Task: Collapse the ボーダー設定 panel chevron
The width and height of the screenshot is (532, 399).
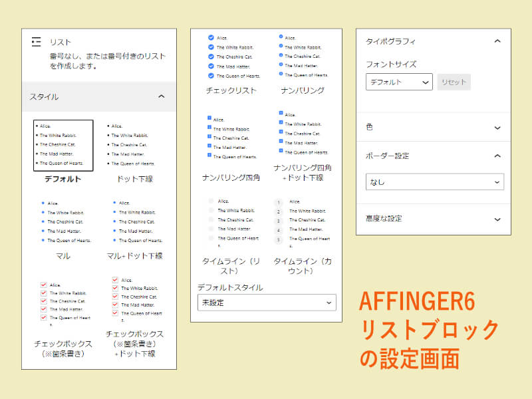Action: point(497,156)
